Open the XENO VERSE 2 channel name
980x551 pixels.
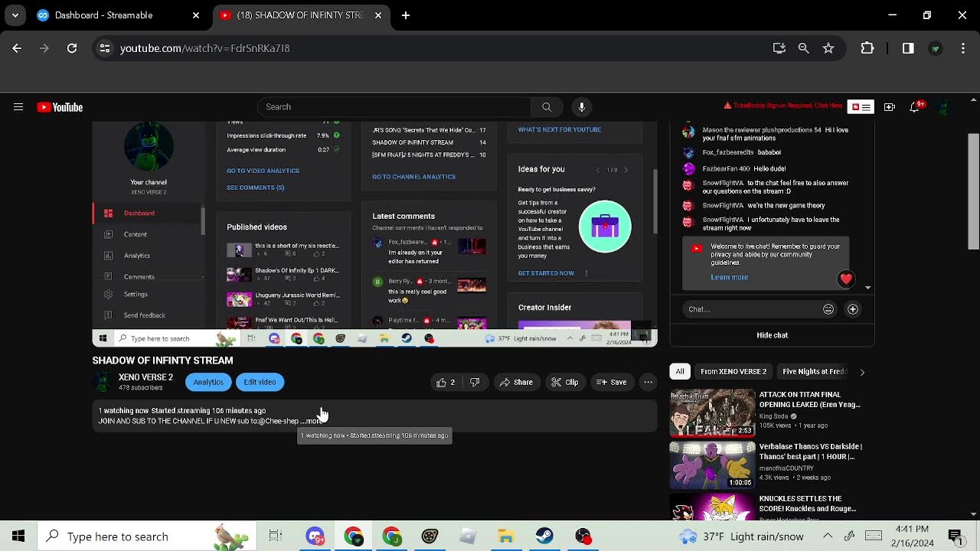tap(145, 377)
